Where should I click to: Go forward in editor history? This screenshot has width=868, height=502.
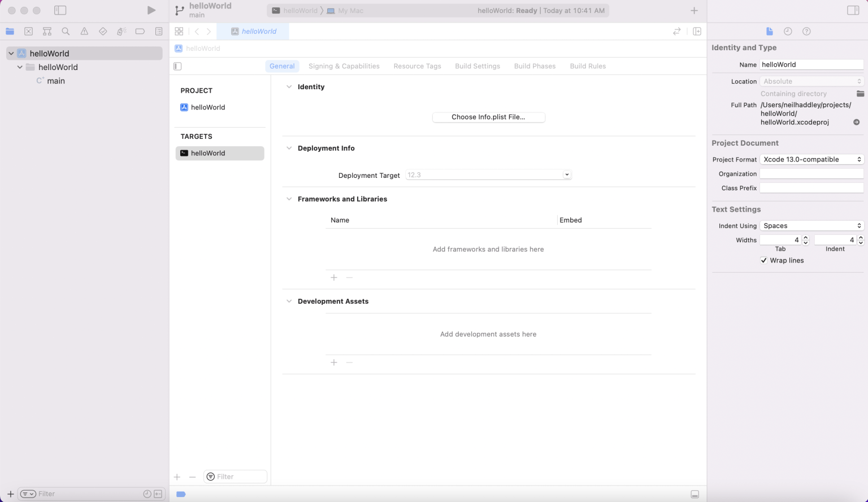[209, 32]
